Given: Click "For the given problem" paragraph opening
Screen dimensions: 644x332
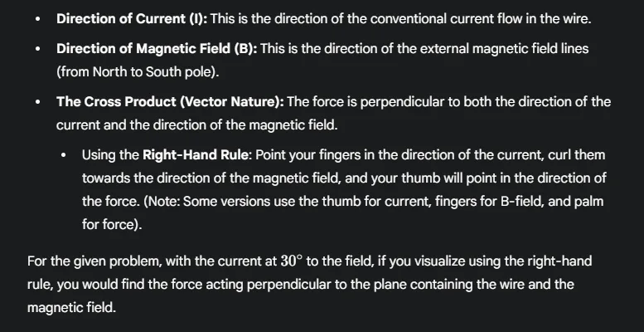Looking at the screenshot, I should 90,261.
